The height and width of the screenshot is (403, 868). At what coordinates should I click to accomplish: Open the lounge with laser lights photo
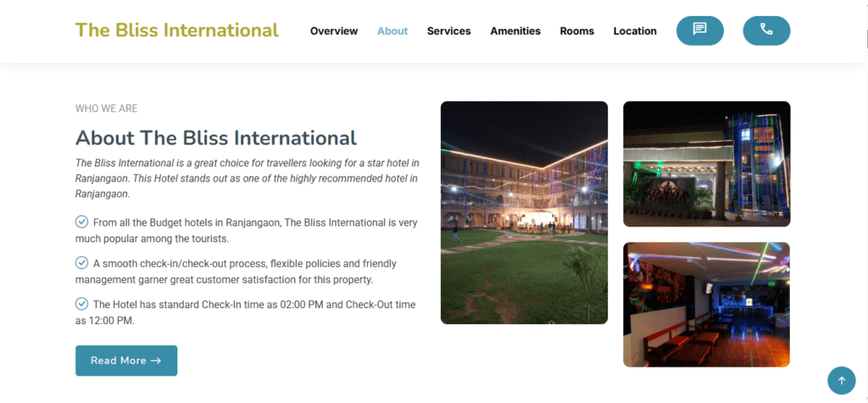pos(707,305)
